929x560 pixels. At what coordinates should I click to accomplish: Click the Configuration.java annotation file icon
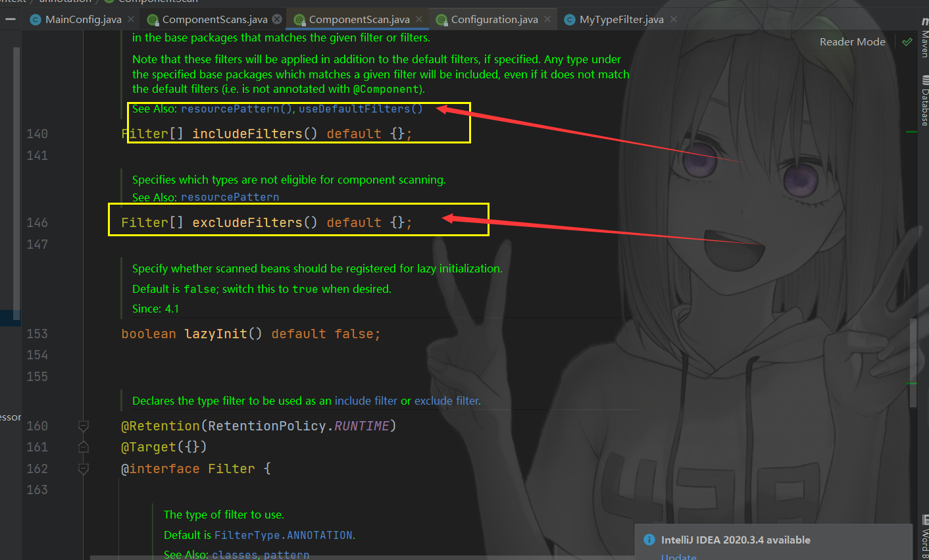pos(441,20)
